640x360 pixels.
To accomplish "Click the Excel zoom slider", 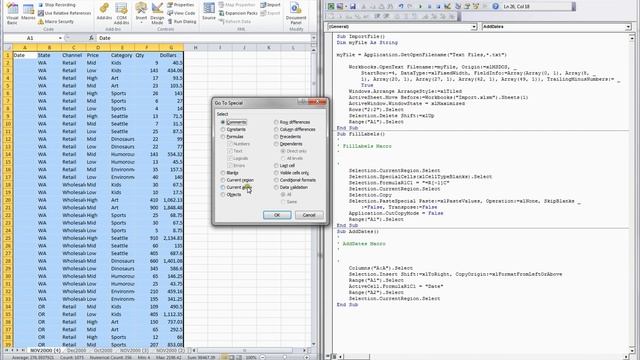I will pyautogui.click(x=284, y=357).
